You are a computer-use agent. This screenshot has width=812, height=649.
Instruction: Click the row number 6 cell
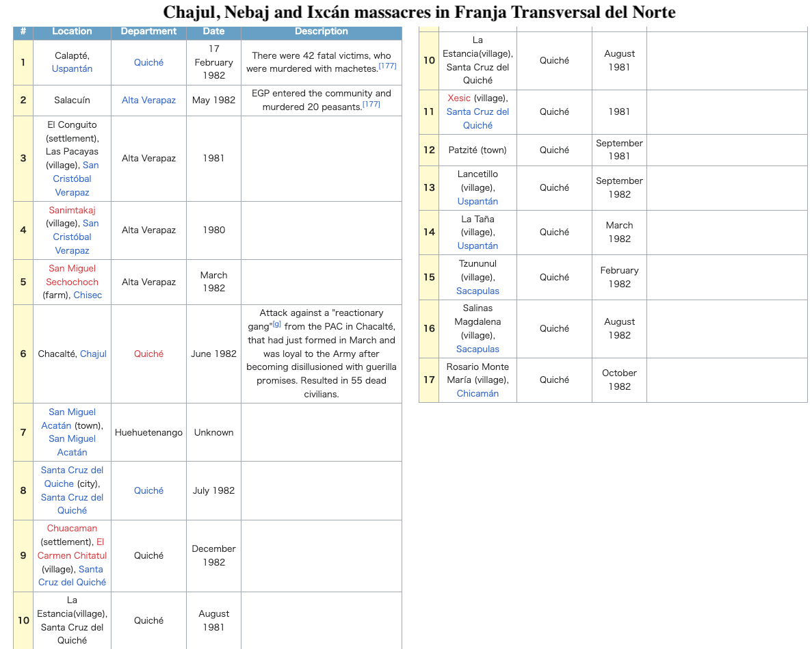click(23, 354)
